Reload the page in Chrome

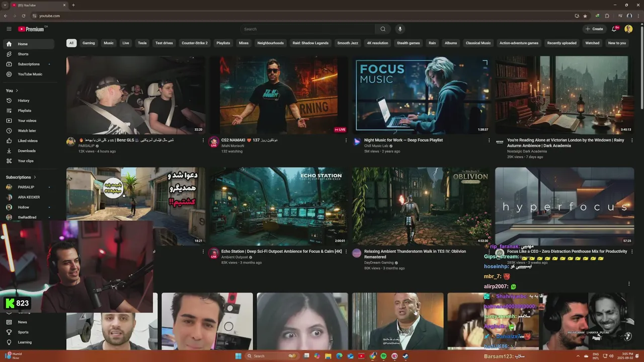point(23,16)
